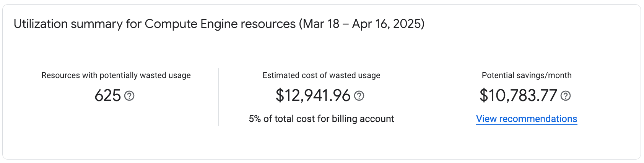Click divider between resources and cost columns

click(x=218, y=97)
